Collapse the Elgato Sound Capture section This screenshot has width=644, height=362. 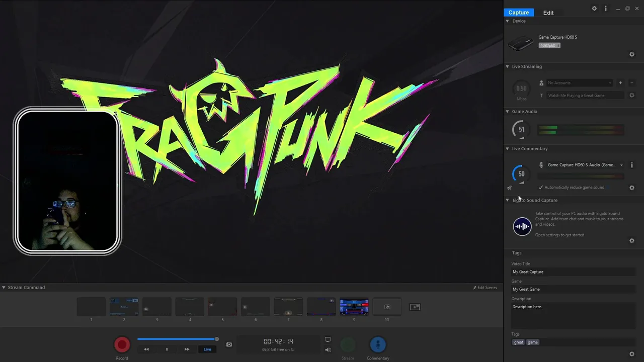pyautogui.click(x=507, y=200)
